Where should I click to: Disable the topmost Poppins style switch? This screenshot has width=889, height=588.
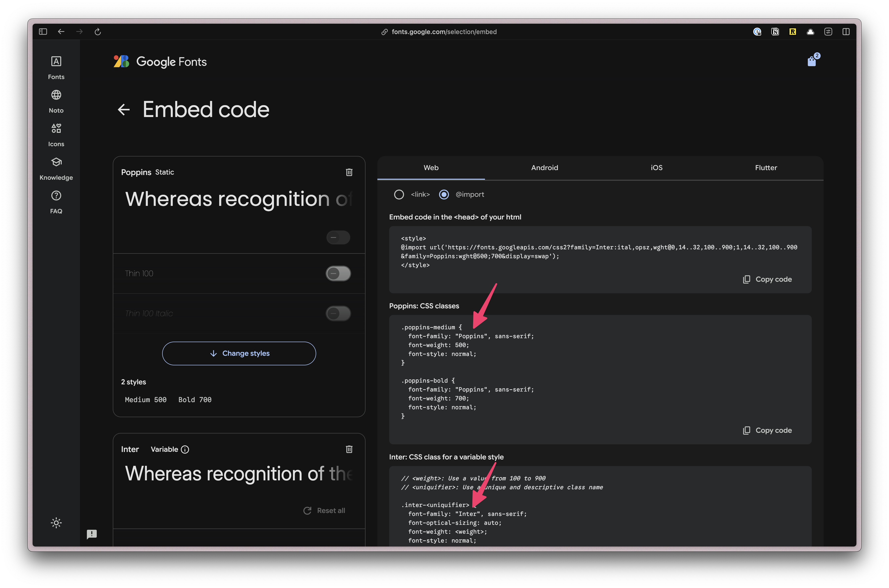(x=338, y=237)
